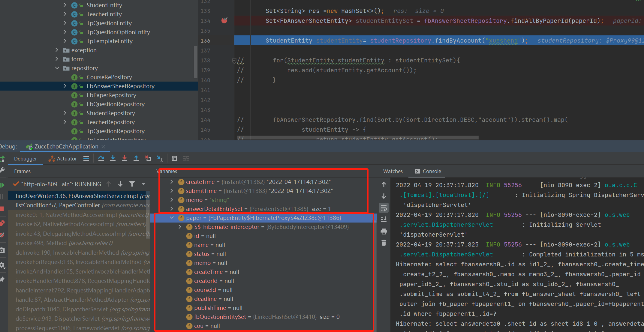Toggle the breakpoint on line 134
This screenshot has height=332, width=644.
tap(224, 20)
